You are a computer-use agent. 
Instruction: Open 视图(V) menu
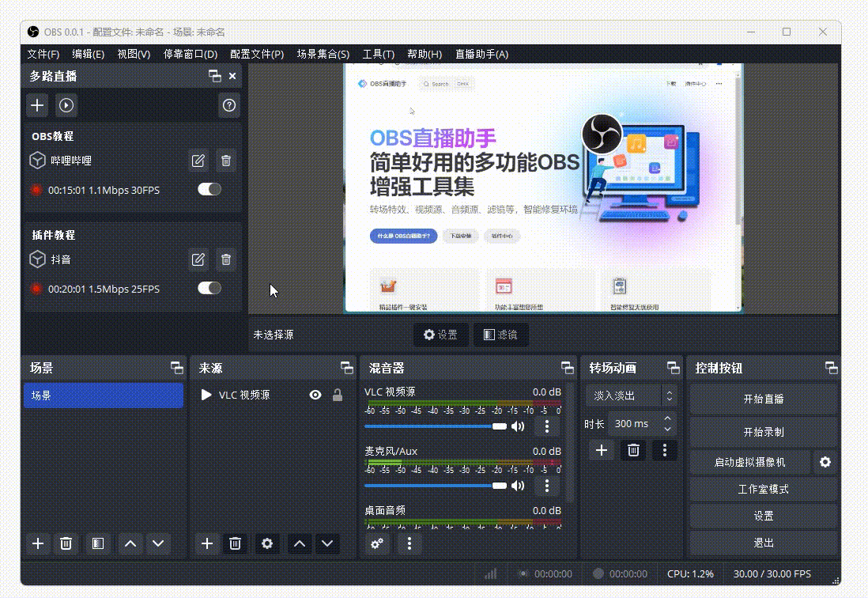134,55
